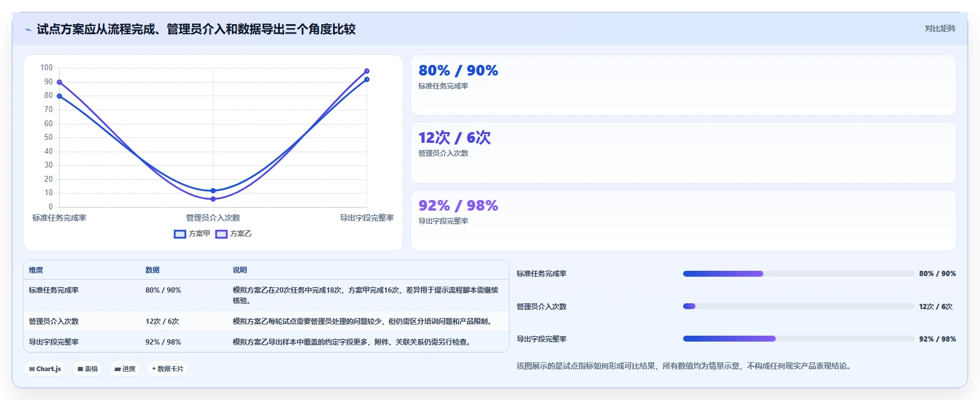Click 标准任务完成率 caption under the 80% / 90% card value
Viewport: 980px width, 400px height.
[x=443, y=86]
